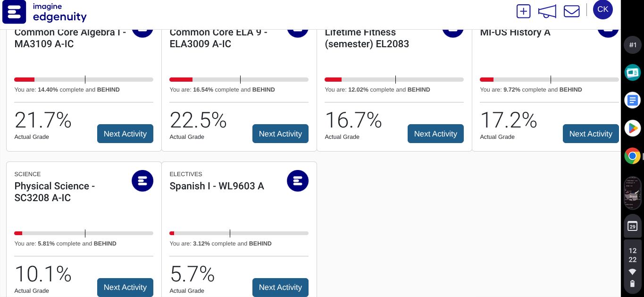Start Next Activity for Common Core Algebra I
This screenshot has height=297, width=644.
point(125,134)
